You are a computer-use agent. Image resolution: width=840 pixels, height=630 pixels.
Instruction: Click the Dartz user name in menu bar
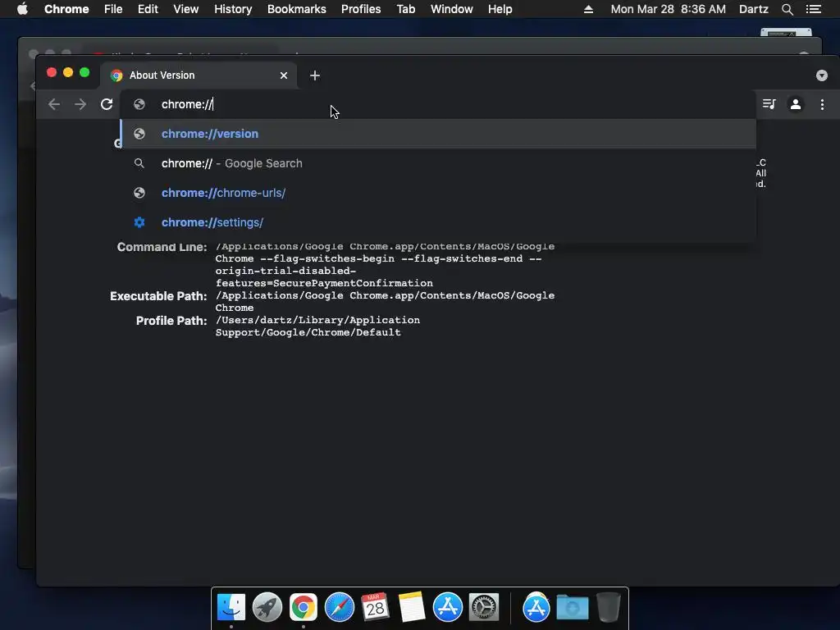point(753,9)
